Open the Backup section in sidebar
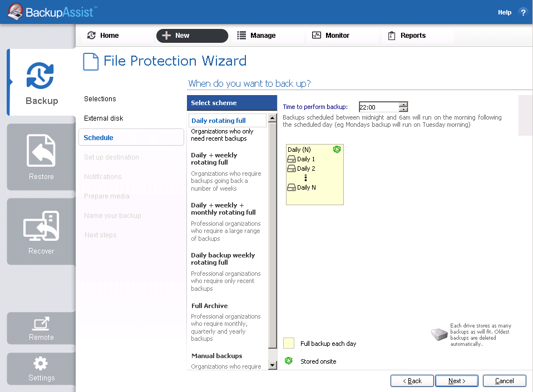The height and width of the screenshot is (392, 533). [x=42, y=82]
